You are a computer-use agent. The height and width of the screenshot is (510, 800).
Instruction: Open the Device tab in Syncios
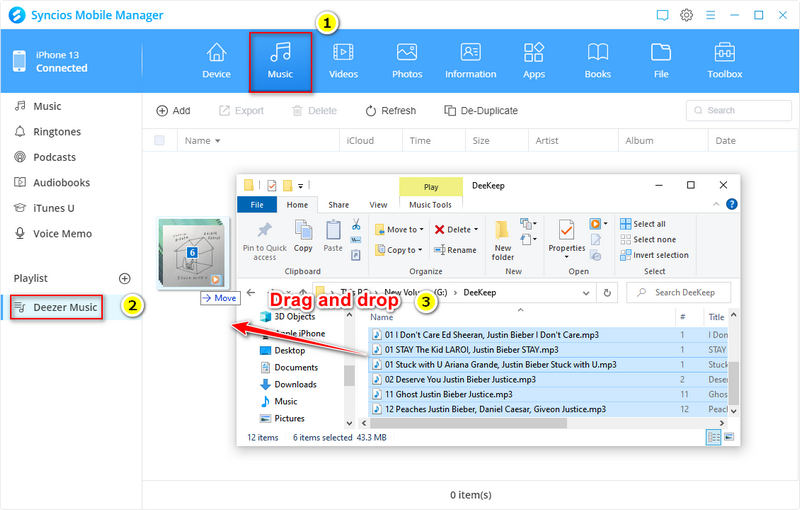216,61
